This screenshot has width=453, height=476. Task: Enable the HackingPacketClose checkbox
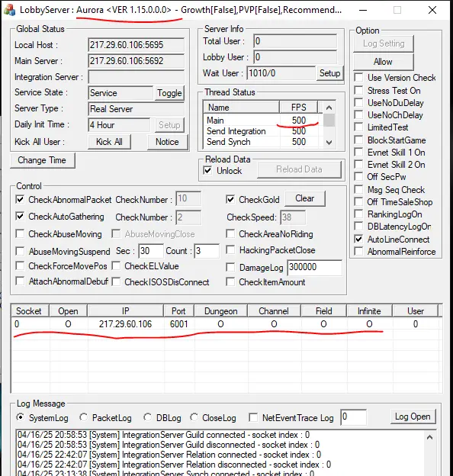230,250
